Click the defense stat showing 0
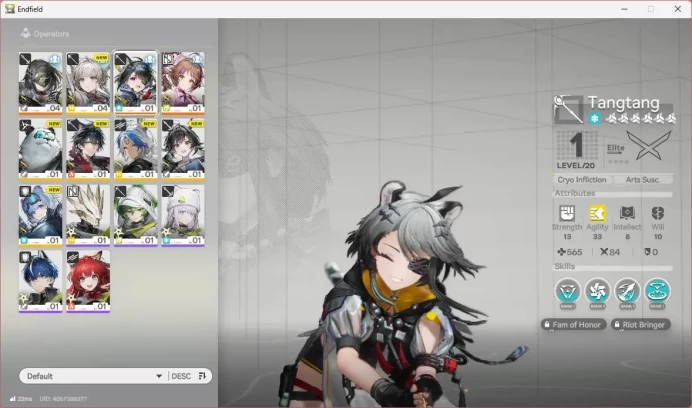692x408 pixels. coord(651,252)
